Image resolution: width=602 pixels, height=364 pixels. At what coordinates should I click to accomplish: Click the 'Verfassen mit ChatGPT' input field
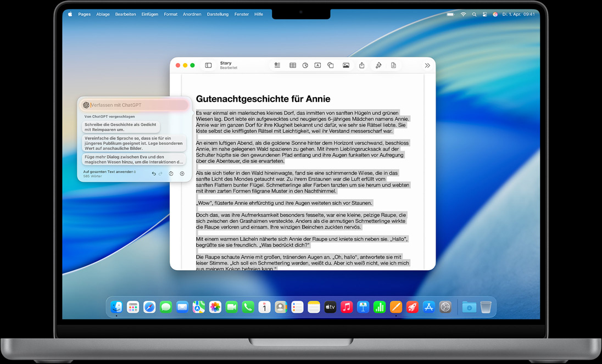click(x=133, y=105)
